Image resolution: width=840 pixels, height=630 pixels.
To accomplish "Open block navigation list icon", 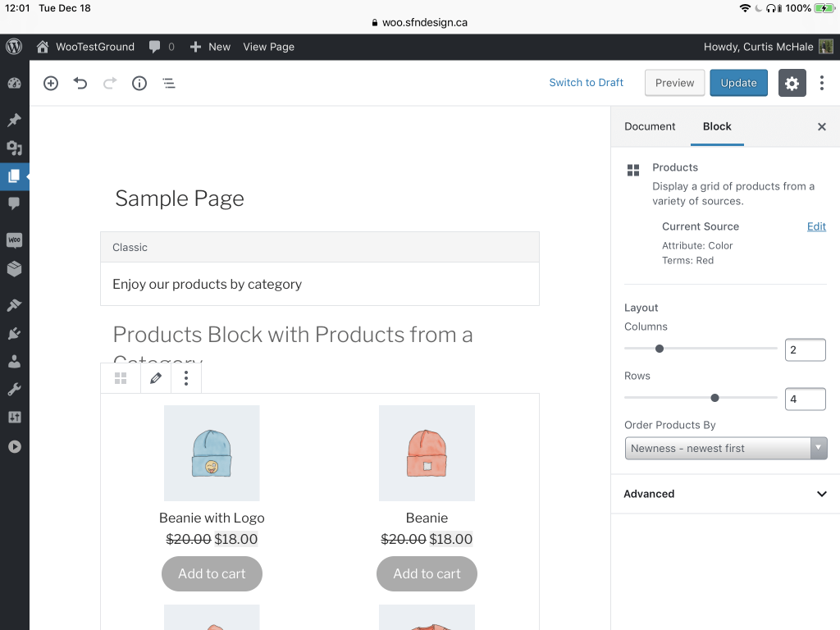I will click(x=169, y=83).
